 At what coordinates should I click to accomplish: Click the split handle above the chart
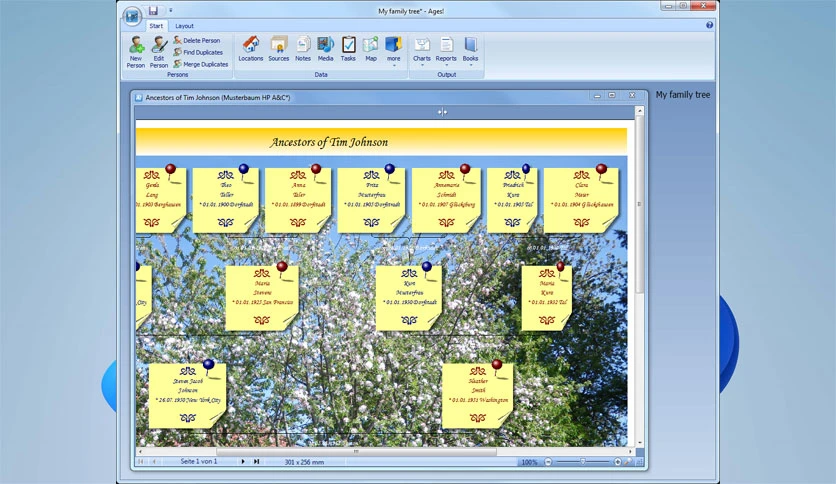pyautogui.click(x=442, y=112)
